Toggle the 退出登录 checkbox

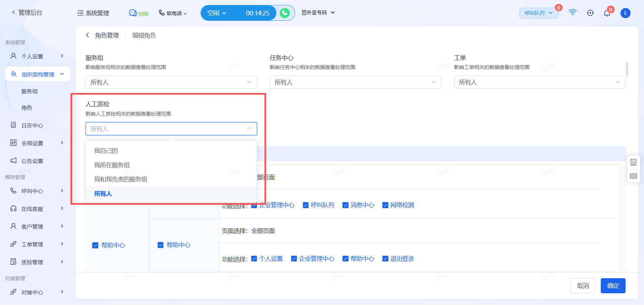(385, 259)
